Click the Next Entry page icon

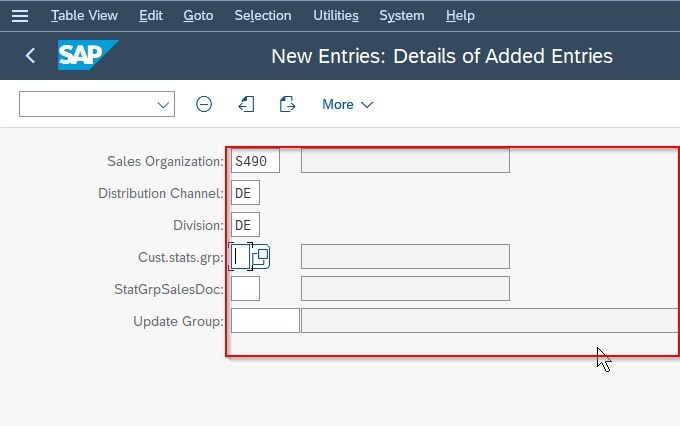tap(287, 104)
